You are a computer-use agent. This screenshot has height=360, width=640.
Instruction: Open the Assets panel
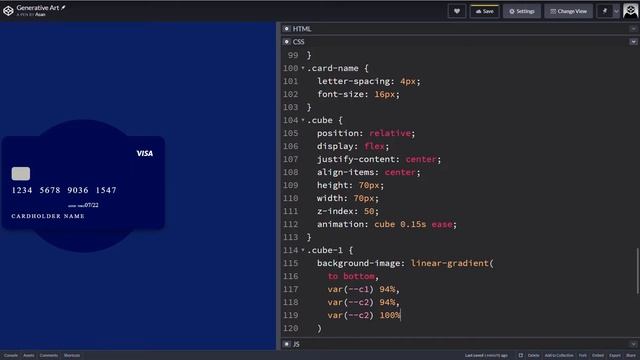[29, 356]
